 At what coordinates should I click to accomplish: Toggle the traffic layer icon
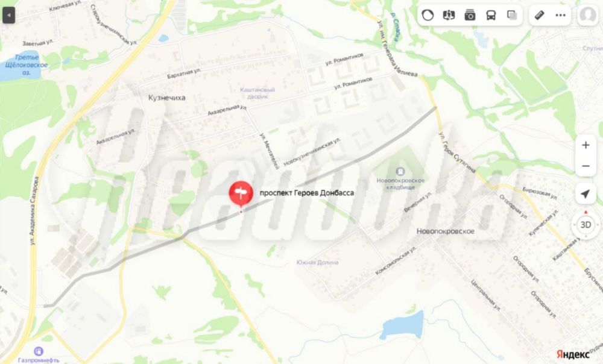(428, 15)
